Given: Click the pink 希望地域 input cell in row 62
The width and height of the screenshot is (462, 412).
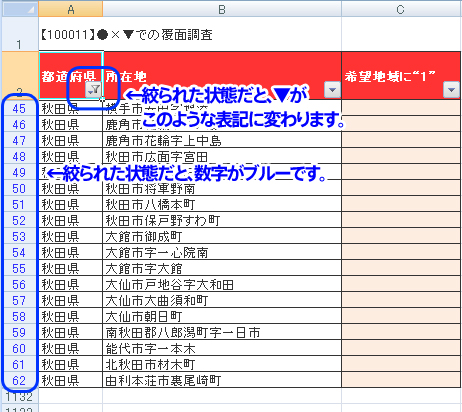Looking at the screenshot, I should [401, 380].
